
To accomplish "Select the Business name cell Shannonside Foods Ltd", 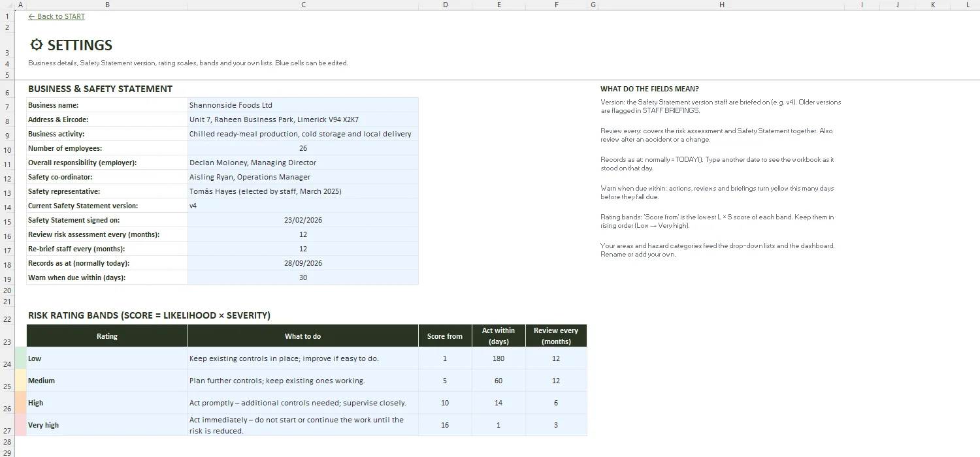I will (302, 105).
